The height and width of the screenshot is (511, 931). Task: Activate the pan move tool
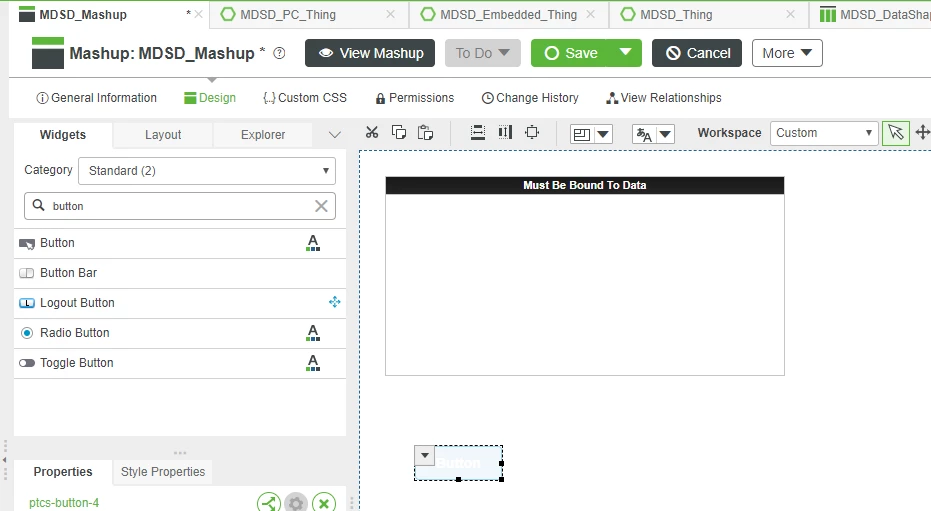pos(922,132)
